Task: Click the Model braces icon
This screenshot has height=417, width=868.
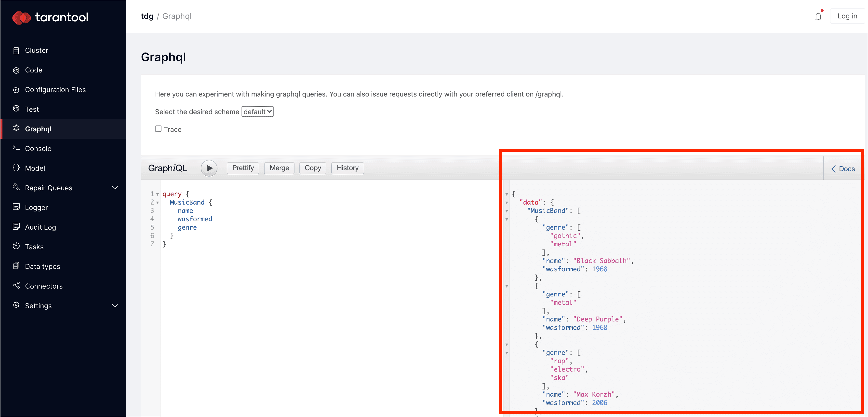Action: pyautogui.click(x=16, y=167)
